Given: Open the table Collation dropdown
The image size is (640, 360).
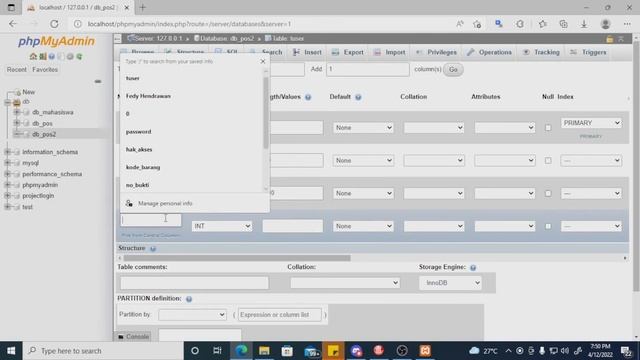Looking at the screenshot, I should (x=344, y=283).
